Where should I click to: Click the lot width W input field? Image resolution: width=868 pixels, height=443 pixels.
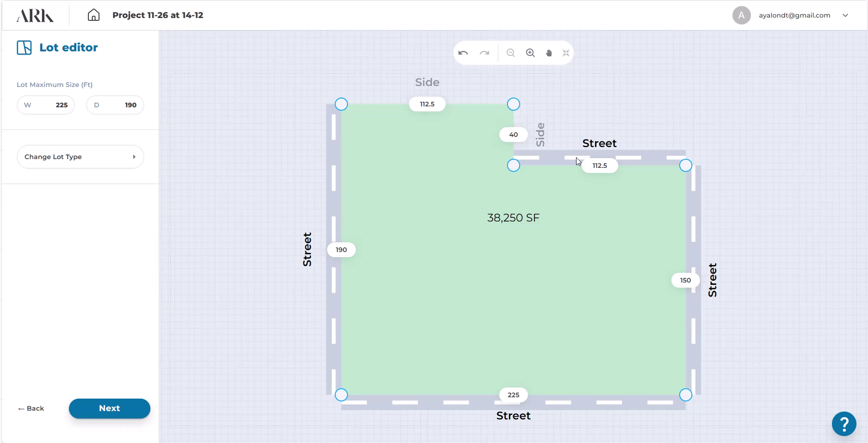tap(46, 105)
